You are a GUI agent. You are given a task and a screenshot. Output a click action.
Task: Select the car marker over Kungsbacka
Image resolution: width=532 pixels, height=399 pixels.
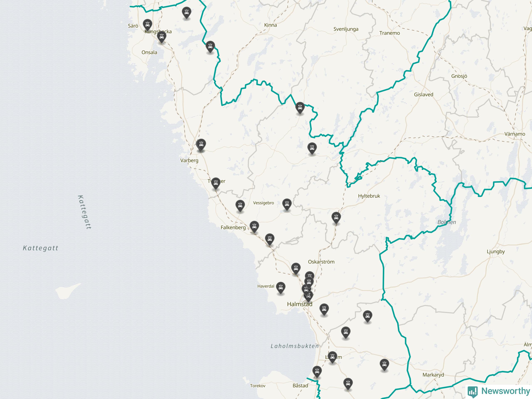point(161,37)
